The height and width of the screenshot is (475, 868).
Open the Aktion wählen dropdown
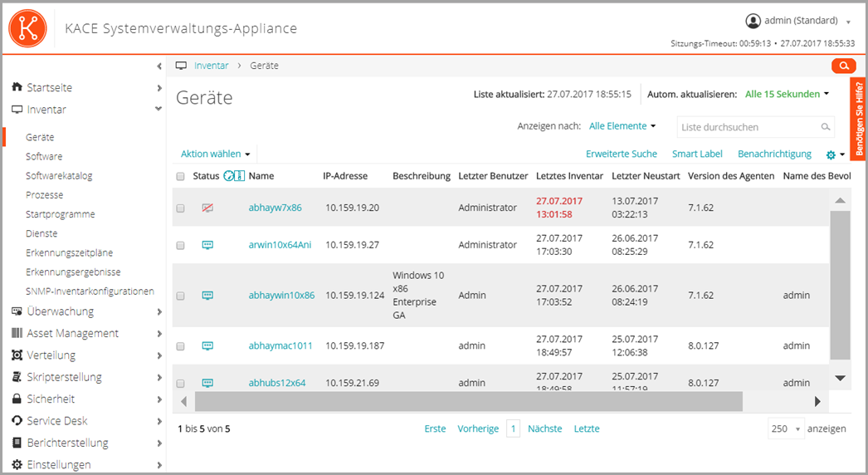[x=215, y=154]
